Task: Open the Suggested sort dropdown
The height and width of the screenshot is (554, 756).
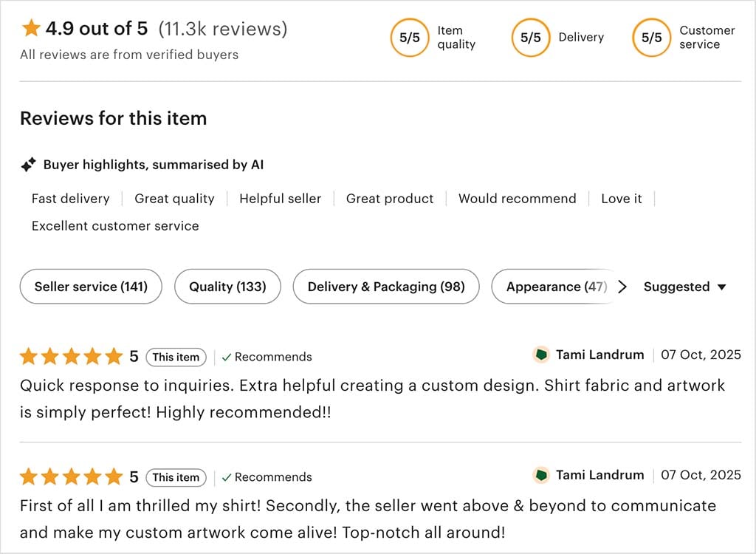Action: 684,287
